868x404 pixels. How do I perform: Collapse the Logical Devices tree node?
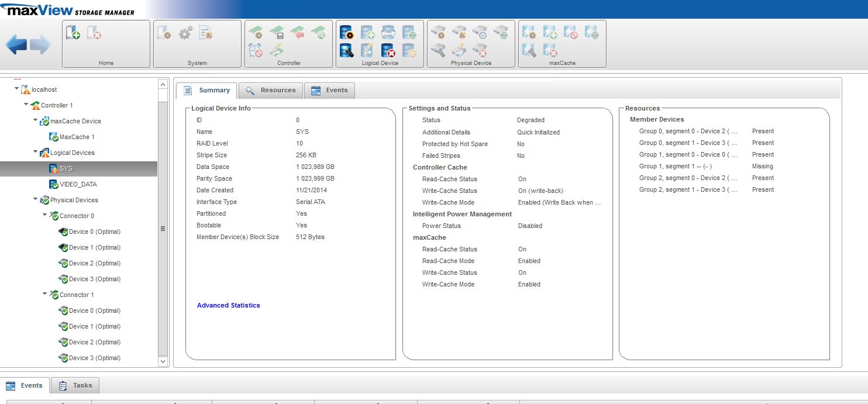pos(36,152)
